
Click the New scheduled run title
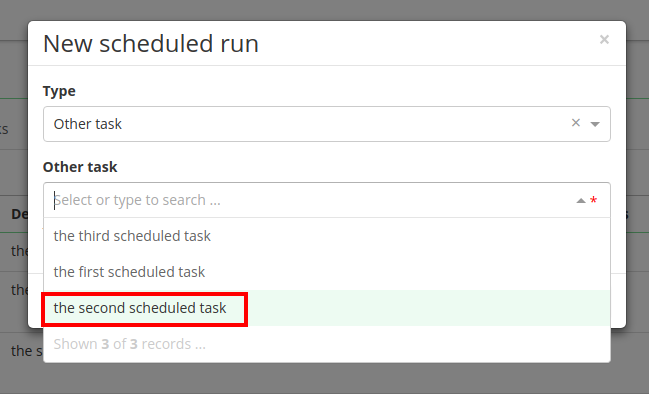(x=151, y=43)
